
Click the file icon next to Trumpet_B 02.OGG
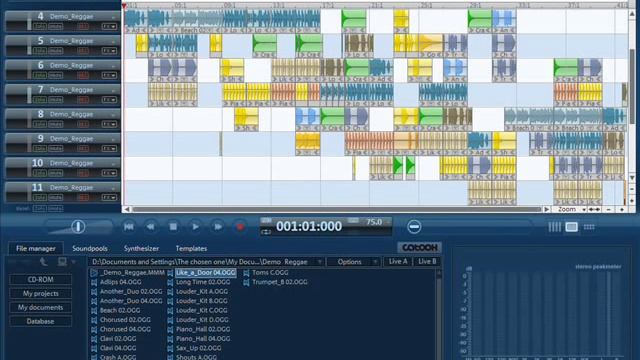point(247,282)
